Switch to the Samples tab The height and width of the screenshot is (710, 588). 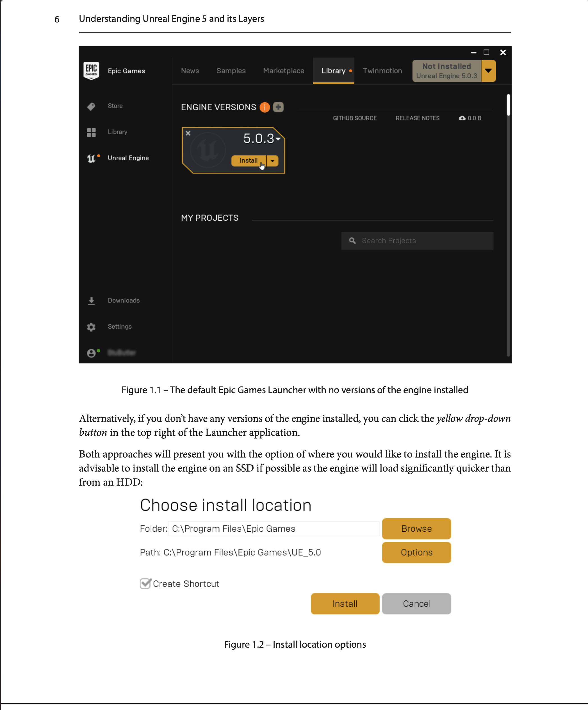[231, 71]
